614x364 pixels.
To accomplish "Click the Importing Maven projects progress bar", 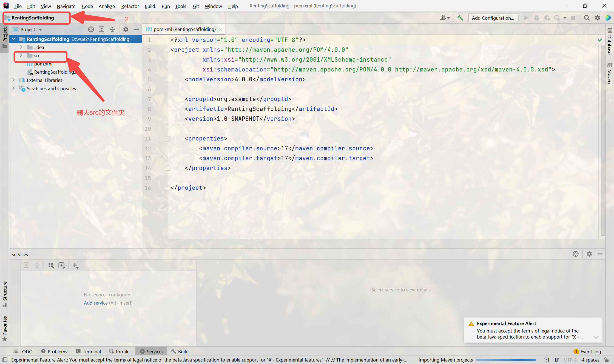I will pyautogui.click(x=506, y=360).
